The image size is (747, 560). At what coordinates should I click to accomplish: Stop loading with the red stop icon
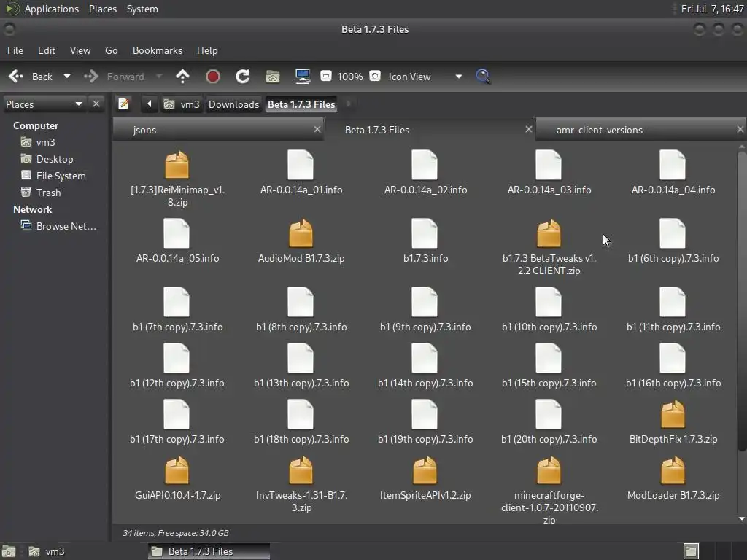point(212,76)
